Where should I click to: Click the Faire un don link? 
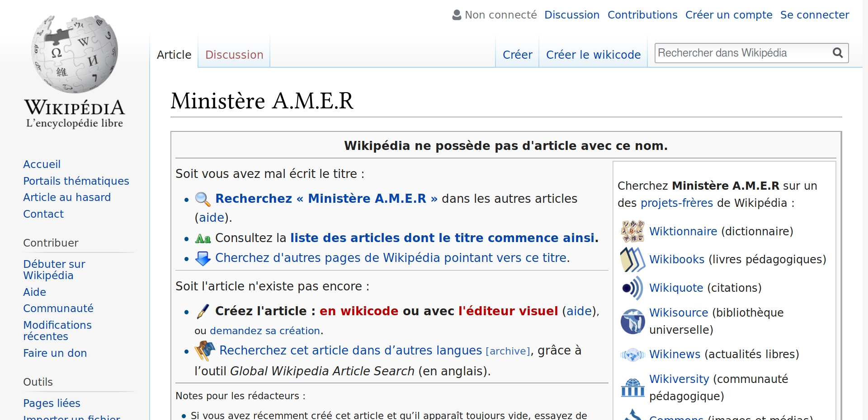pyautogui.click(x=55, y=353)
